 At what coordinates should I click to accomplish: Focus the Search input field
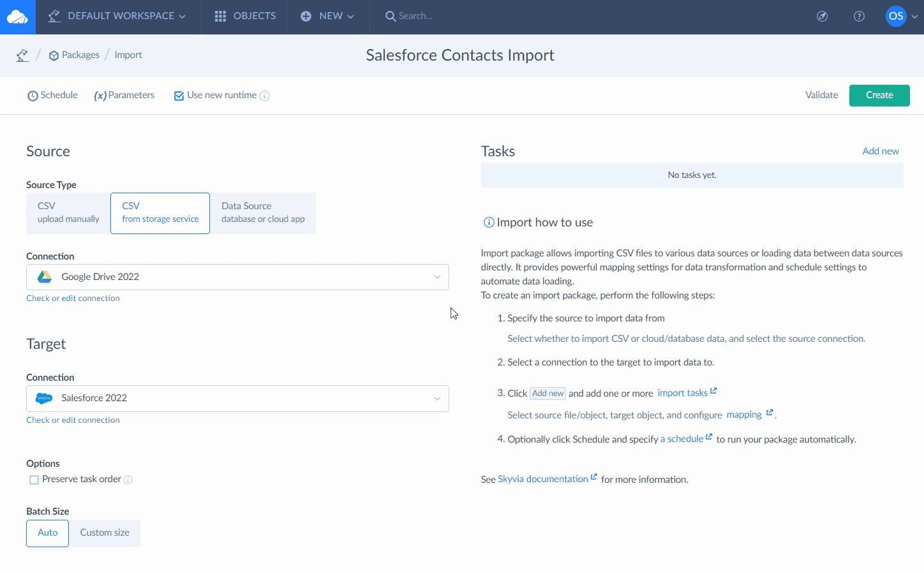coord(416,16)
